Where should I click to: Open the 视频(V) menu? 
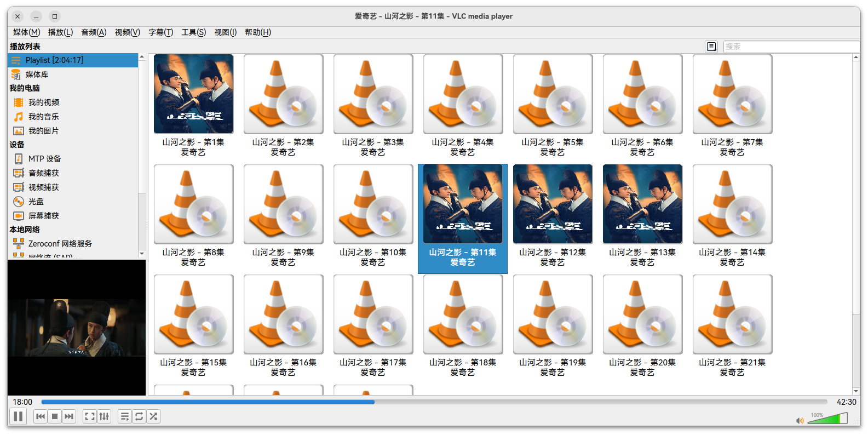click(127, 32)
